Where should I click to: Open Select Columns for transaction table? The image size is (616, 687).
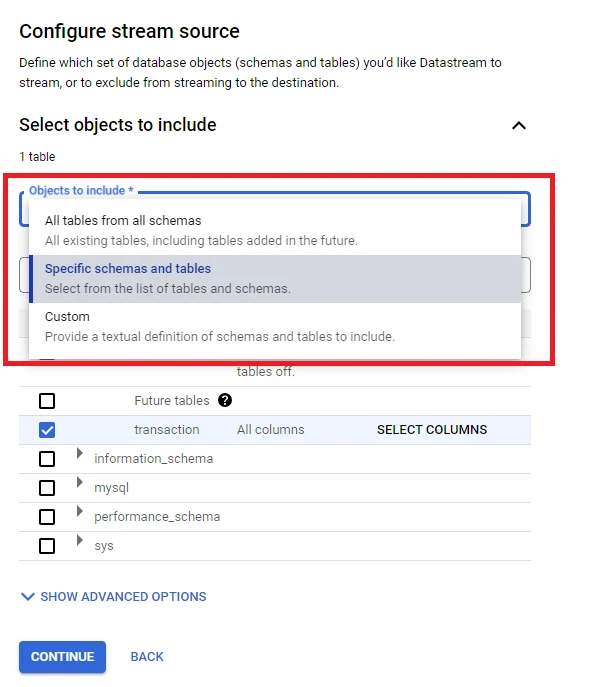point(431,430)
